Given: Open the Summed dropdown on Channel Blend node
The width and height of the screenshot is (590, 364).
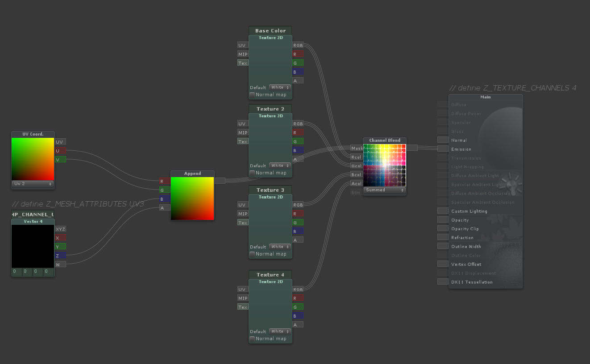Looking at the screenshot, I should tap(384, 190).
